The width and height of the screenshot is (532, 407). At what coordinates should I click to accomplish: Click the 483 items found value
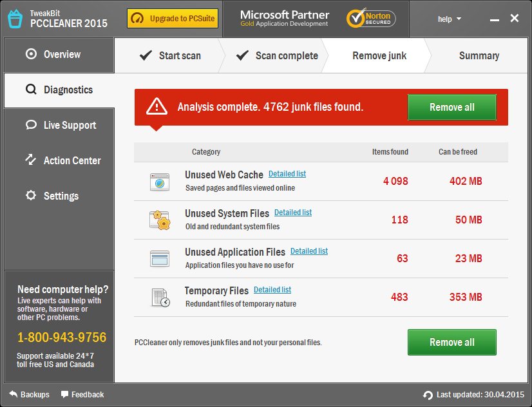coord(399,297)
